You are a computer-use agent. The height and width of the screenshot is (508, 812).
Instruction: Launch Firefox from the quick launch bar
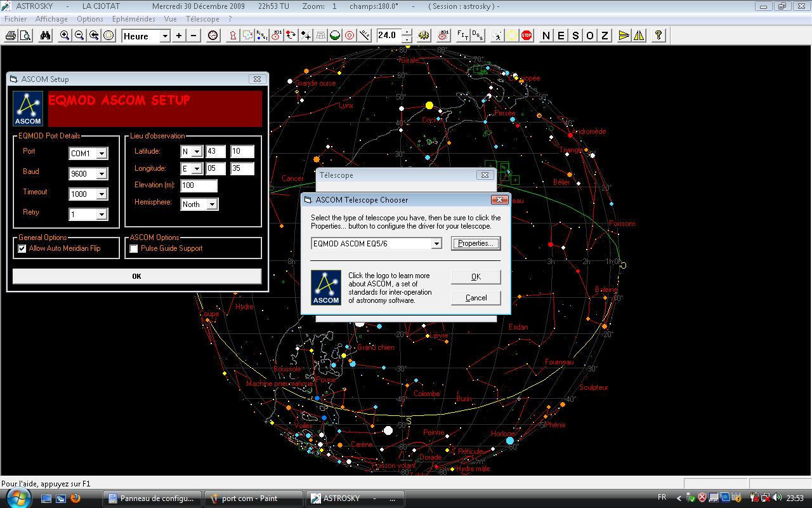75,498
